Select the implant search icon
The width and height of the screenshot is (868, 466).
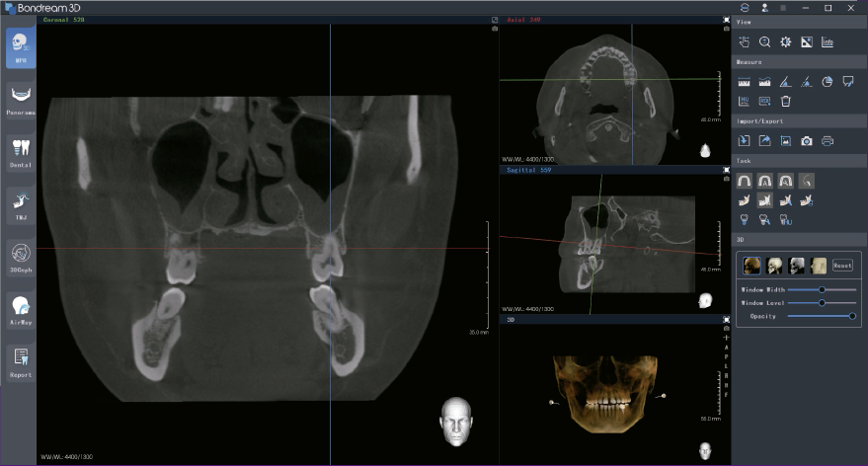[764, 220]
